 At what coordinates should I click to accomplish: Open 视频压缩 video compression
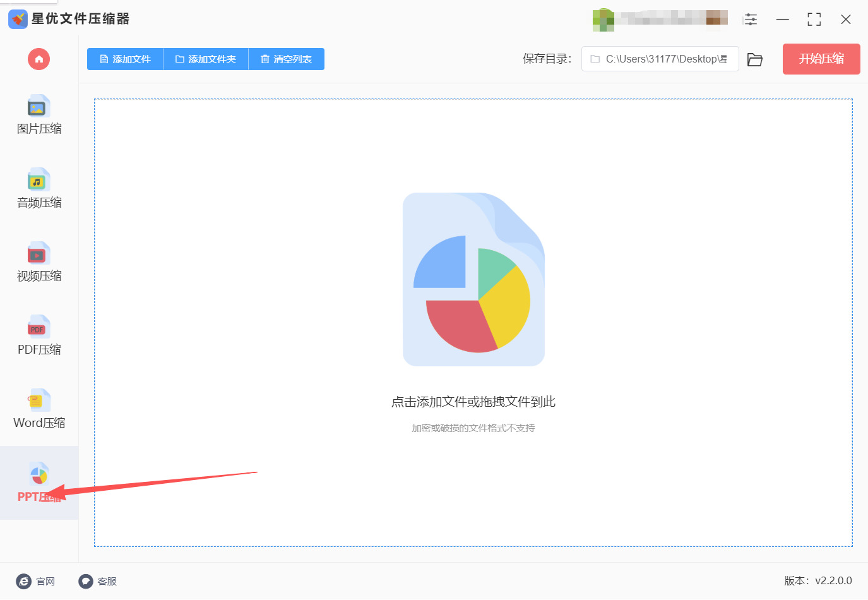[x=39, y=262]
